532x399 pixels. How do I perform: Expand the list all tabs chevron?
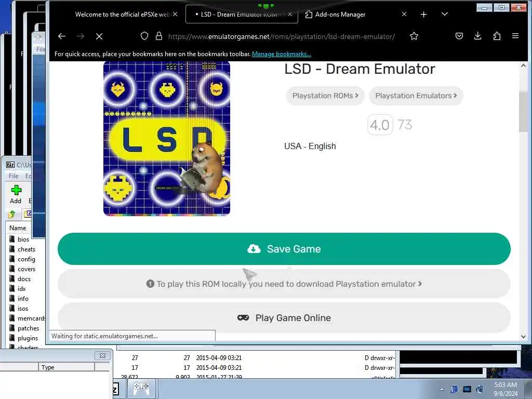pos(445,14)
